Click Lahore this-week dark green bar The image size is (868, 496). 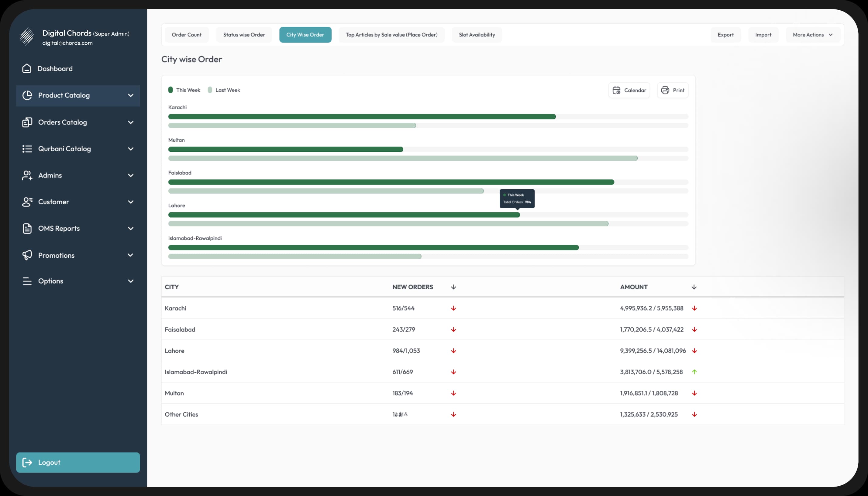pyautogui.click(x=344, y=215)
